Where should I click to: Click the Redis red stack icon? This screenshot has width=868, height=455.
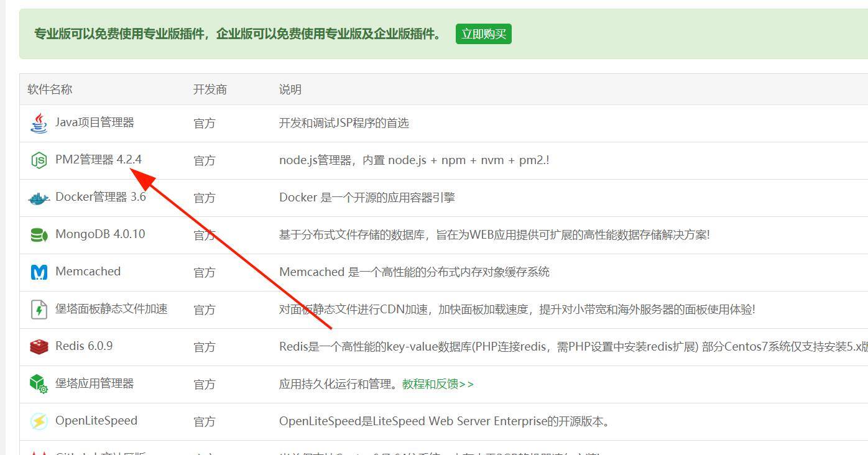pos(39,346)
